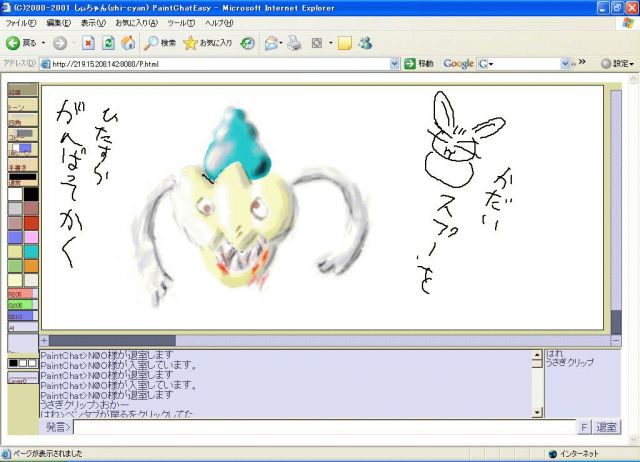Click the black line-width preview box
Viewport: 640px width, 462px height.
(x=23, y=179)
